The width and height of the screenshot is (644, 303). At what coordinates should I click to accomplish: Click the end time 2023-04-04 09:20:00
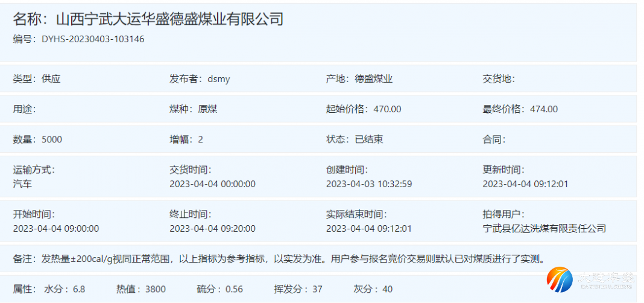coord(212,229)
